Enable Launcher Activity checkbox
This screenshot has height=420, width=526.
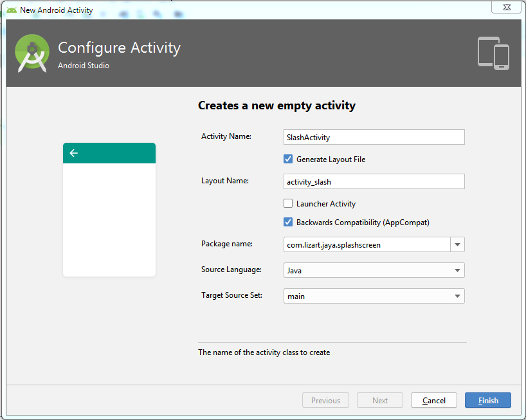(x=288, y=203)
